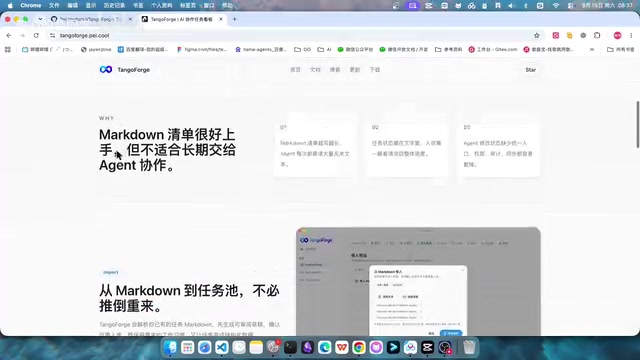The image size is (640, 360).
Task: Open Google Chrome from the Dock
Action: click(359, 347)
